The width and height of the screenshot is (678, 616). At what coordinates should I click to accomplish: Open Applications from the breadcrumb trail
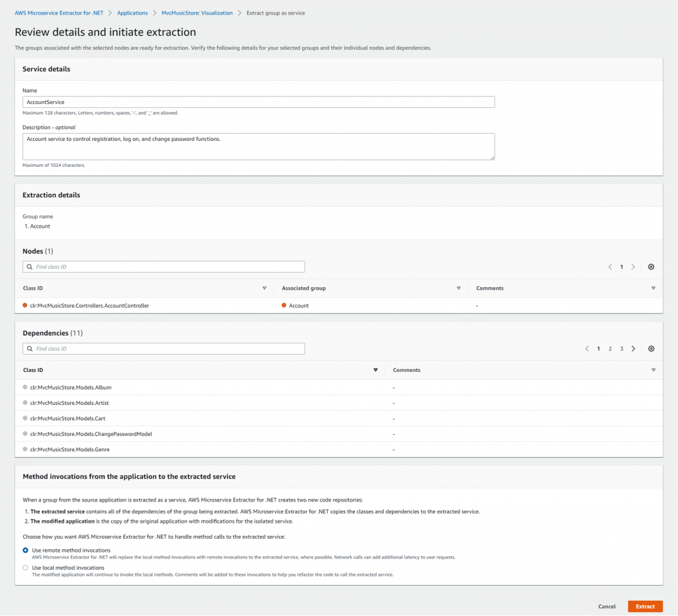[132, 12]
